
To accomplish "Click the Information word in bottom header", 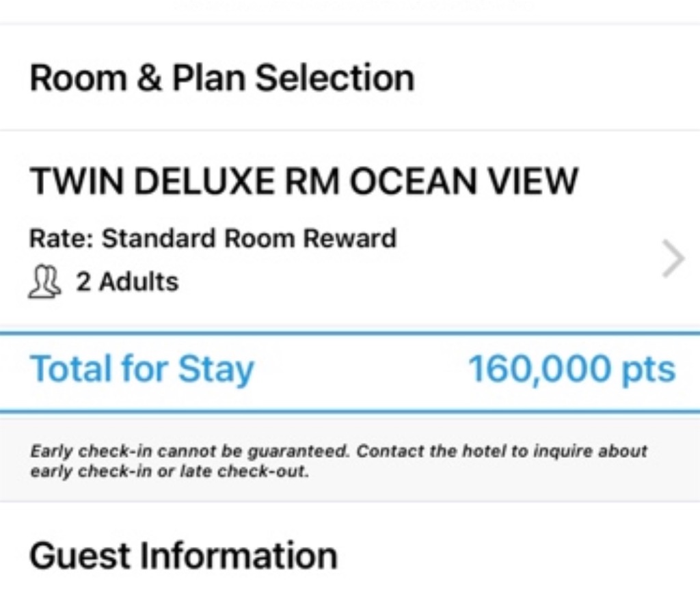I will pyautogui.click(x=239, y=555).
